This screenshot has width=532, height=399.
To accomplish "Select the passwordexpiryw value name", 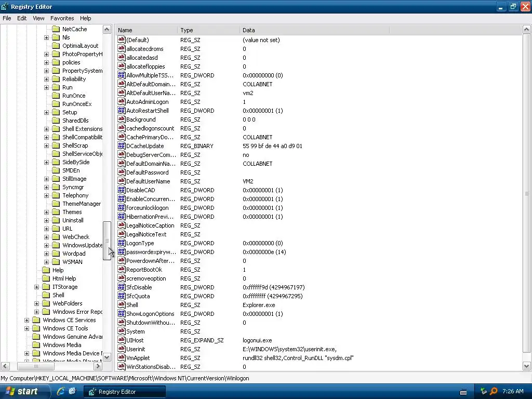I will coord(151,252).
